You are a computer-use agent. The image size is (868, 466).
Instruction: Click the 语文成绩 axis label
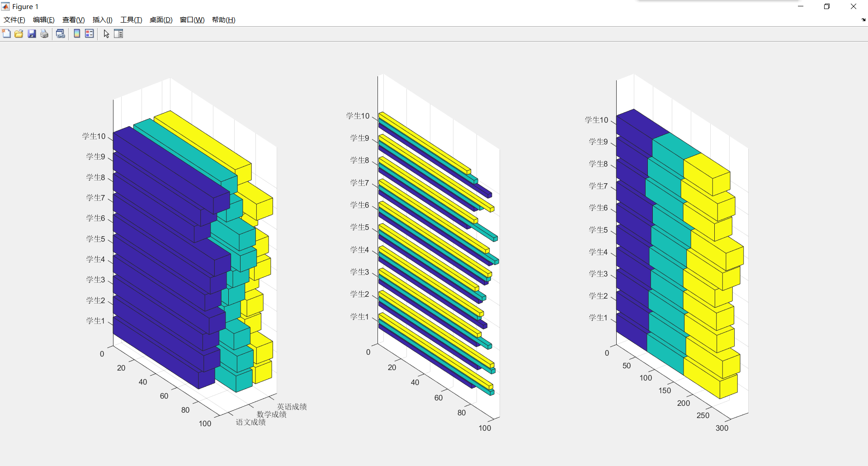[251, 422]
